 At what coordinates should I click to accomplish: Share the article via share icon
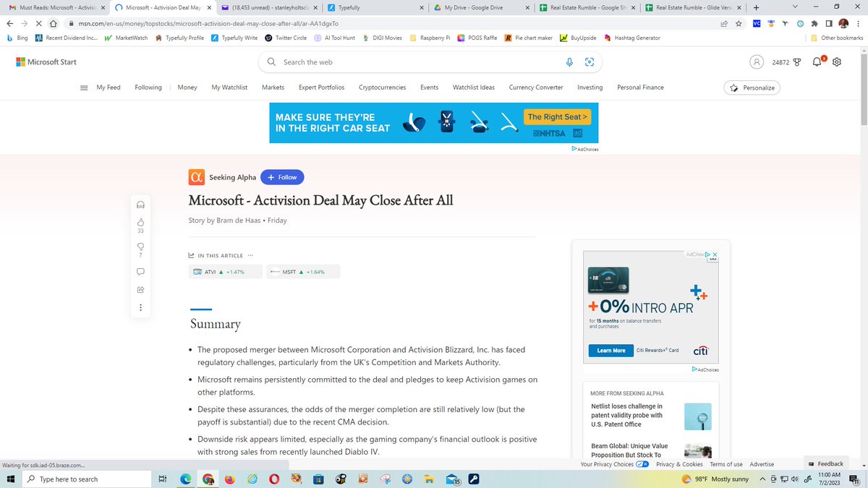click(140, 290)
